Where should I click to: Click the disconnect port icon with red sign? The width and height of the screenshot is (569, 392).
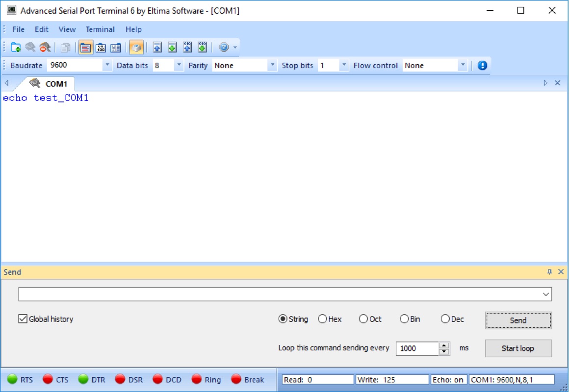pos(45,48)
